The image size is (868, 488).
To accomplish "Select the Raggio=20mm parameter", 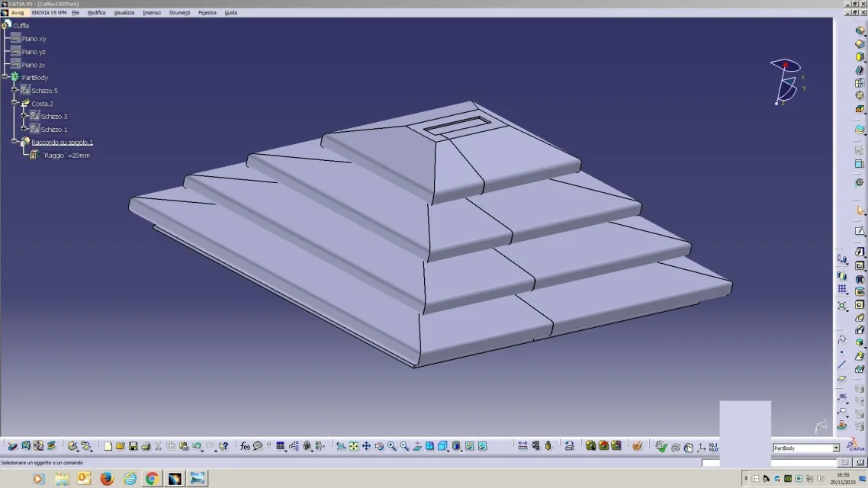I will pyautogui.click(x=67, y=156).
